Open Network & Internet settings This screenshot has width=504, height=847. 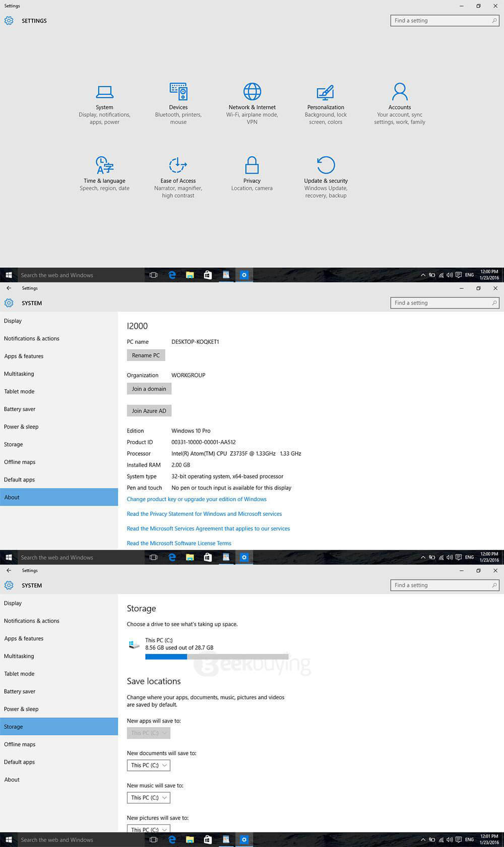(x=252, y=104)
